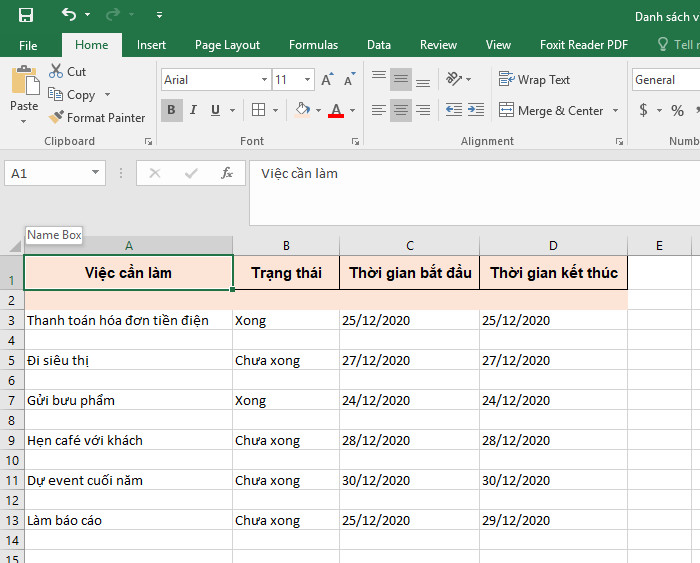
Task: Confirm formula bar check mark icon
Action: coord(191,173)
